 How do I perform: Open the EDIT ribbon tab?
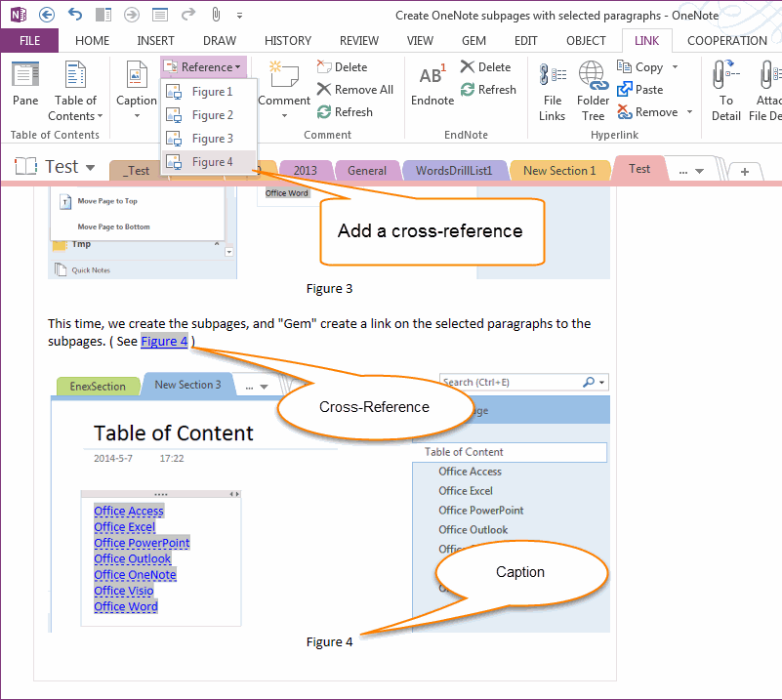[525, 40]
